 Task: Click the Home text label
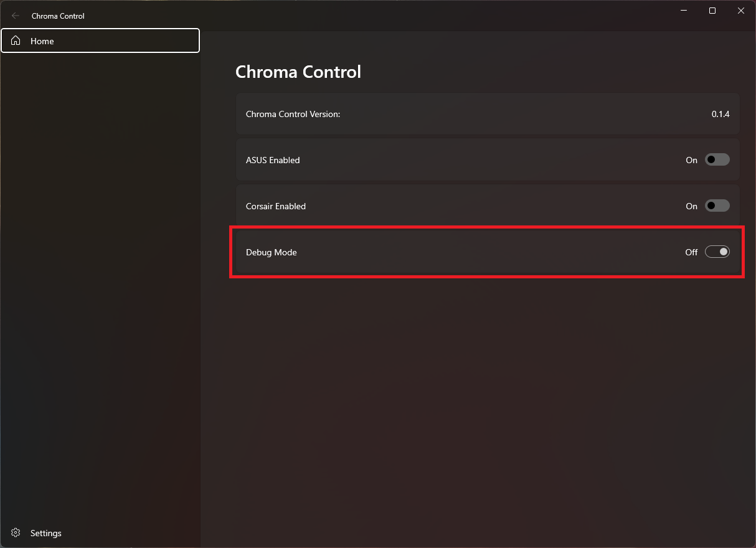[42, 41]
